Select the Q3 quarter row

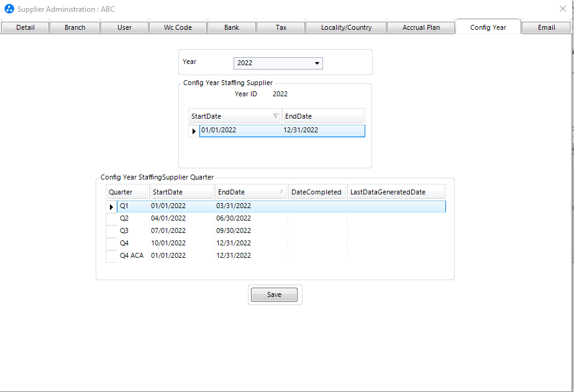[124, 230]
